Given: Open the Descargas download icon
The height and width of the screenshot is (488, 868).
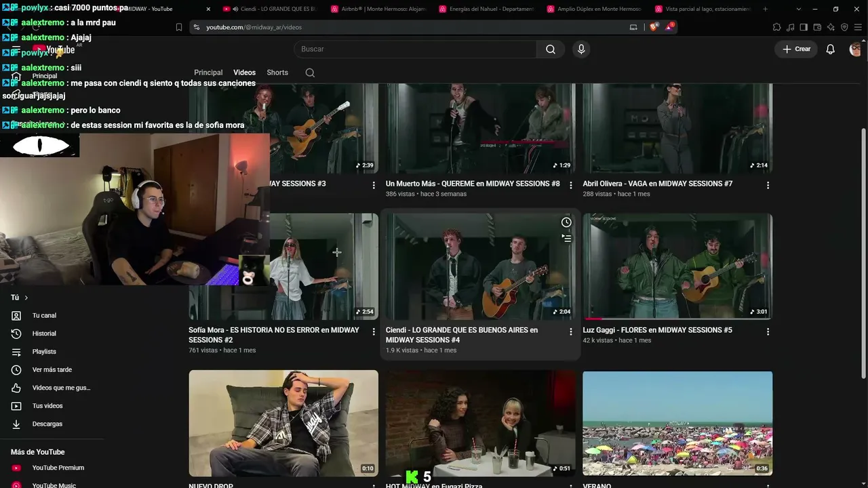Looking at the screenshot, I should [16, 424].
